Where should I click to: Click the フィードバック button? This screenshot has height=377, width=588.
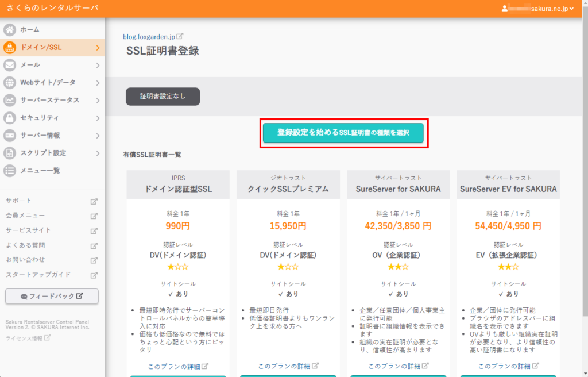(x=52, y=296)
